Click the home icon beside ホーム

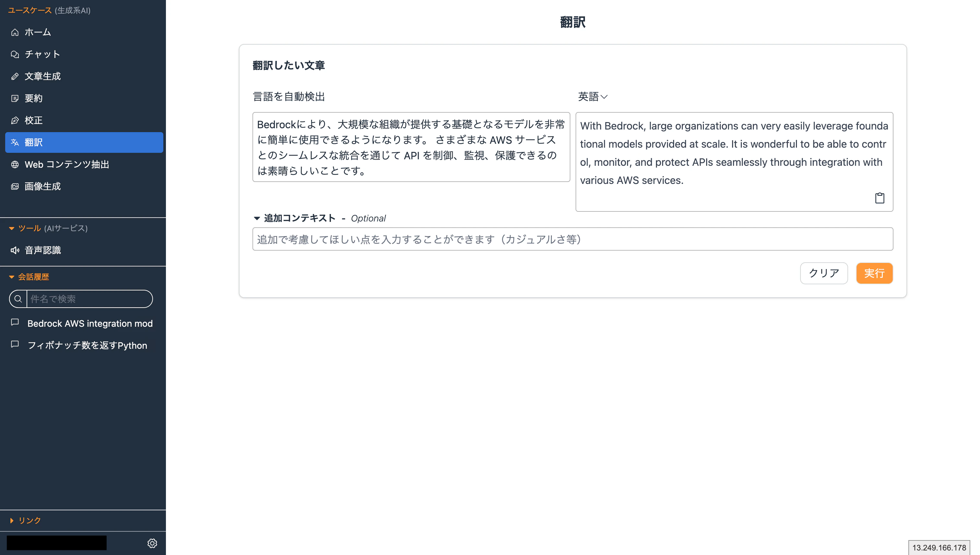pyautogui.click(x=15, y=32)
